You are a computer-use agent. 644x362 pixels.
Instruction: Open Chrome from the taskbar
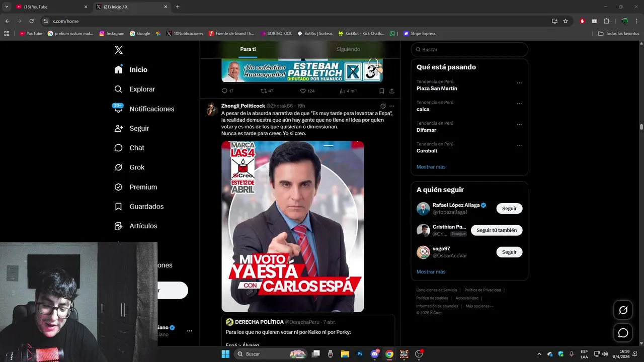click(x=389, y=354)
